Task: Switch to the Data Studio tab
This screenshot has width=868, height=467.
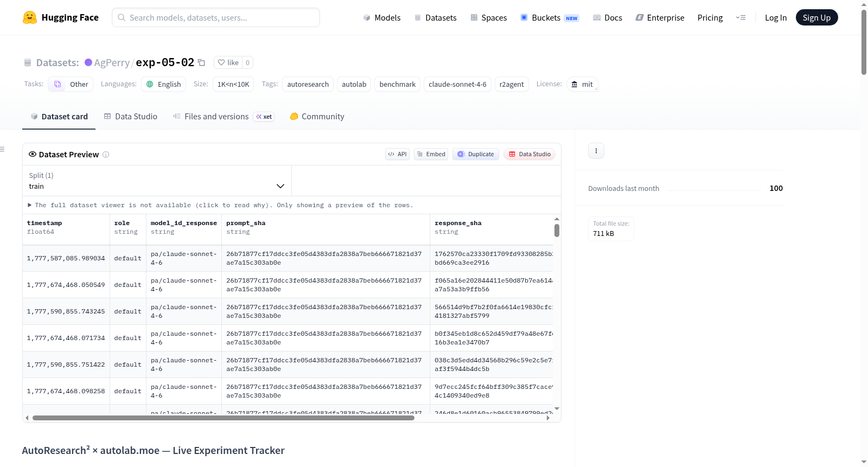Action: pos(131,117)
